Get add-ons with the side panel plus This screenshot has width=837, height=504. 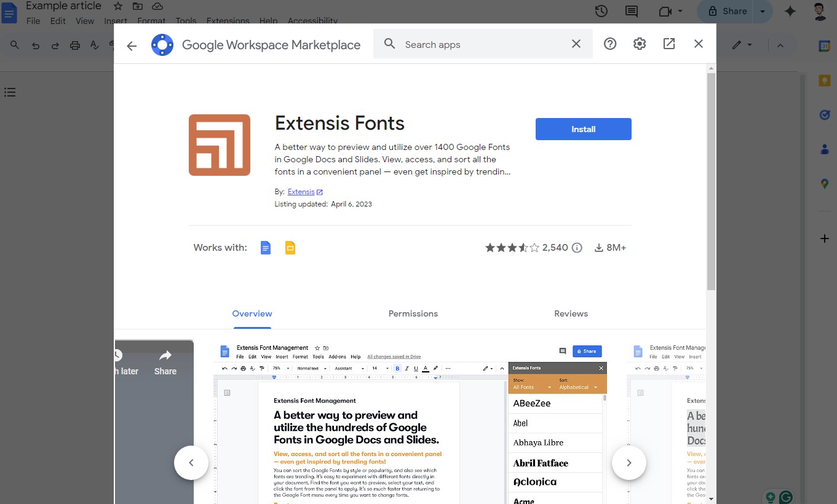[x=825, y=238]
